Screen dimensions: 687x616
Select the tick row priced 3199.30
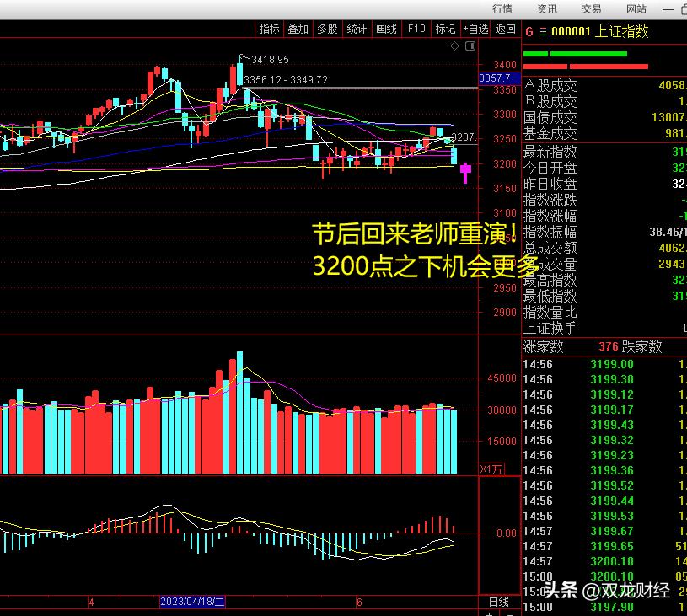pos(604,379)
